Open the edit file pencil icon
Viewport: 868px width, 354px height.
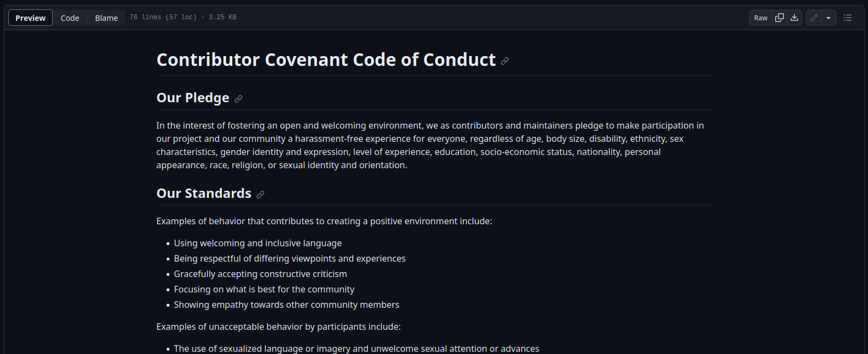[814, 17]
